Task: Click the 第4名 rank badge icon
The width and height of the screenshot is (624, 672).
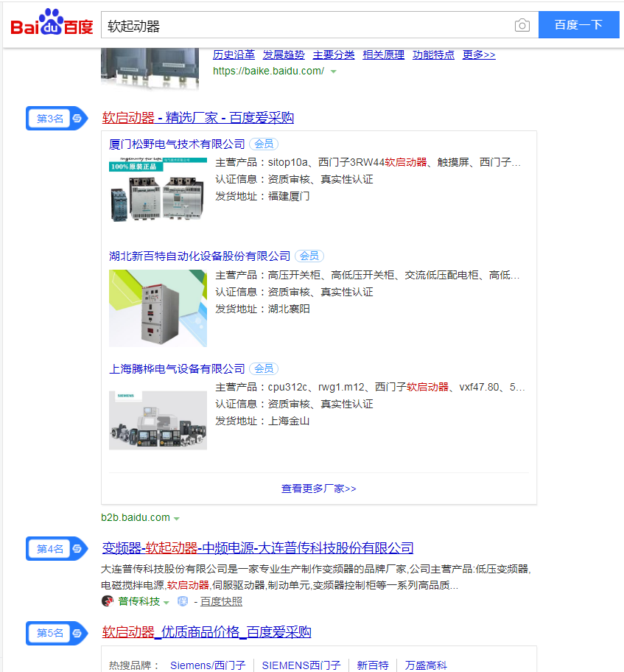Action: click(57, 548)
